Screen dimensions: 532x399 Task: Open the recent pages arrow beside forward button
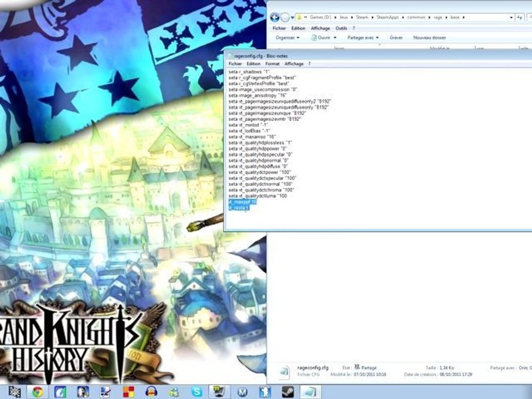293,17
